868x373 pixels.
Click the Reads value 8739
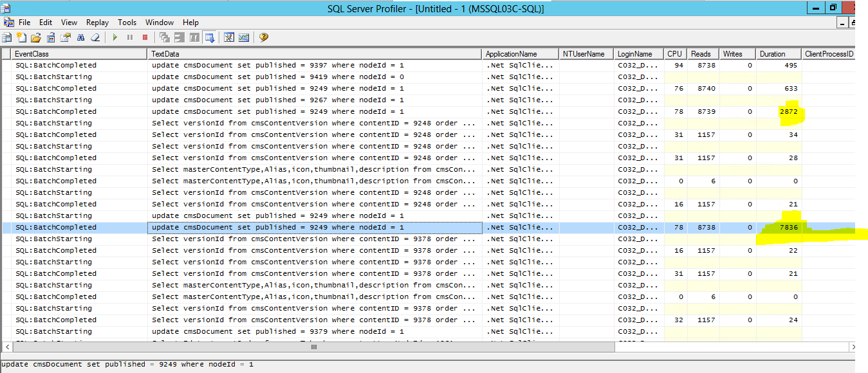click(x=705, y=111)
